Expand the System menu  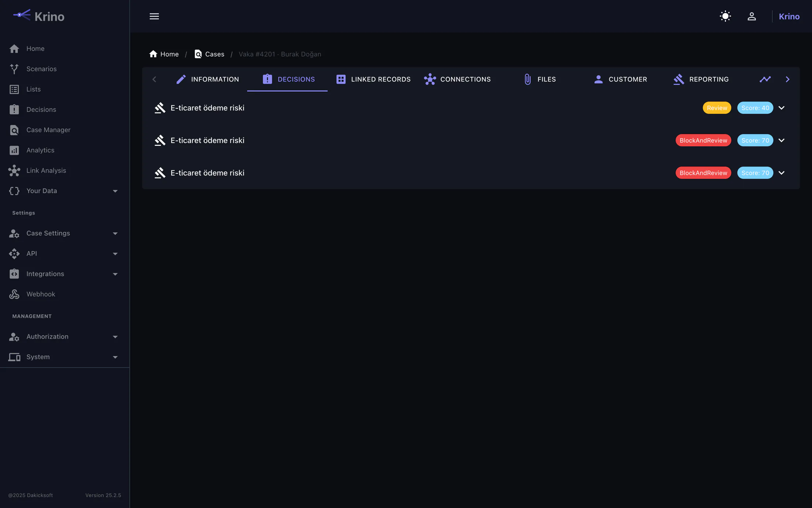65,357
